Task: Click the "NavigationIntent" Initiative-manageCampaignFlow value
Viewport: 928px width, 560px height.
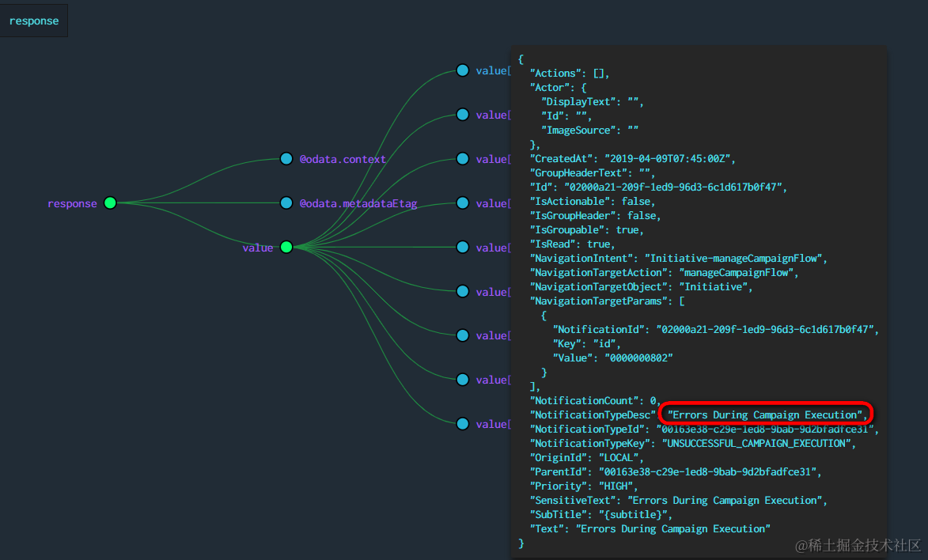Action: pyautogui.click(x=734, y=258)
